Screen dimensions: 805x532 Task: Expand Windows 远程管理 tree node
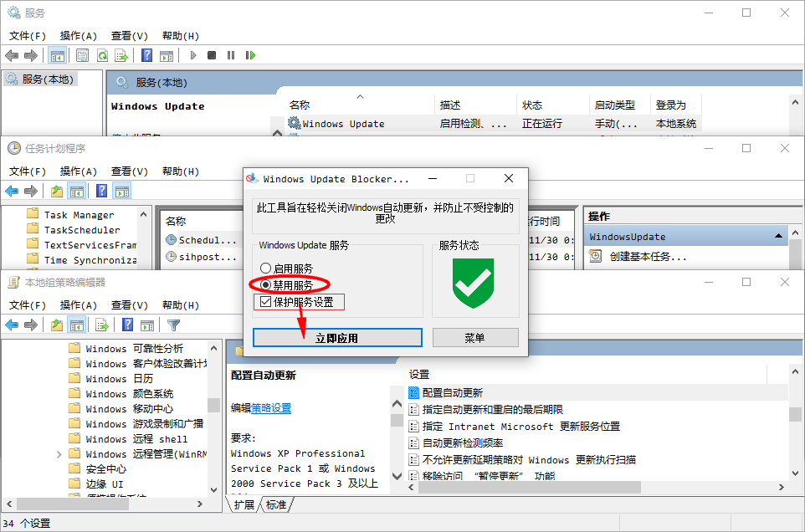[x=59, y=454]
